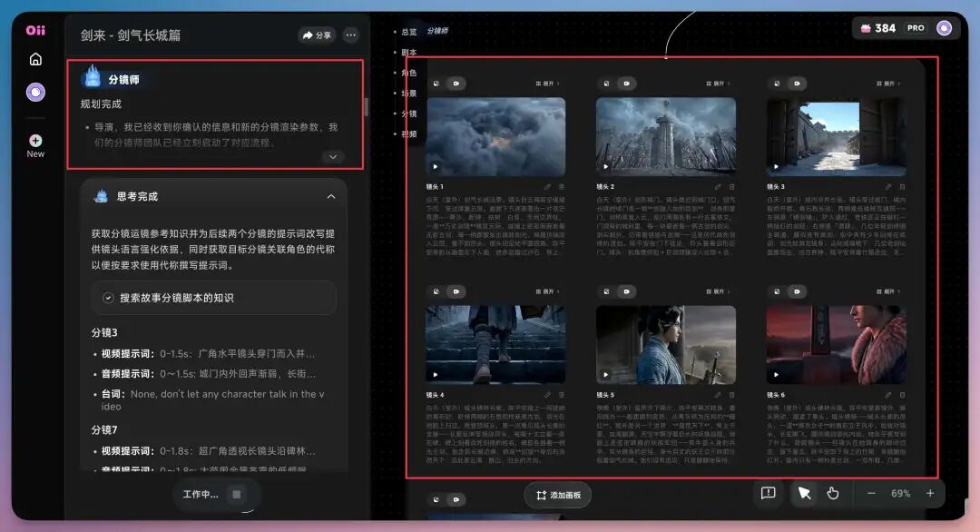Edit 镜头 3 with pencil icon
980x532 pixels.
888,187
